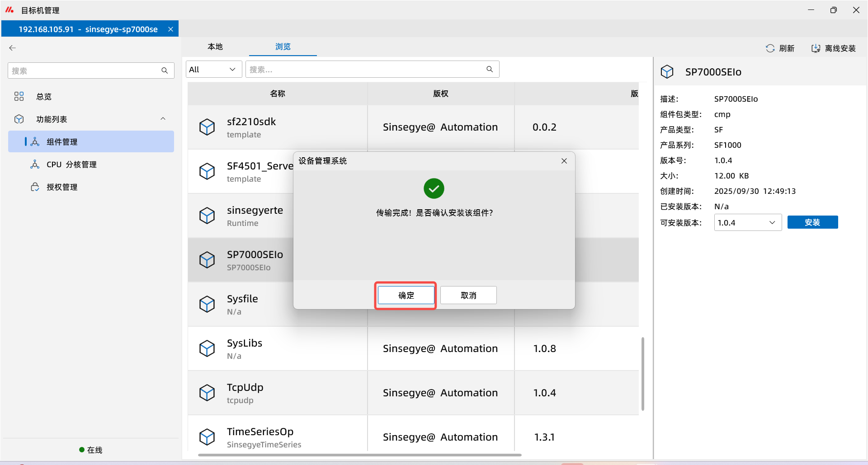Open the All filter dropdown
The width and height of the screenshot is (868, 465).
tap(213, 69)
